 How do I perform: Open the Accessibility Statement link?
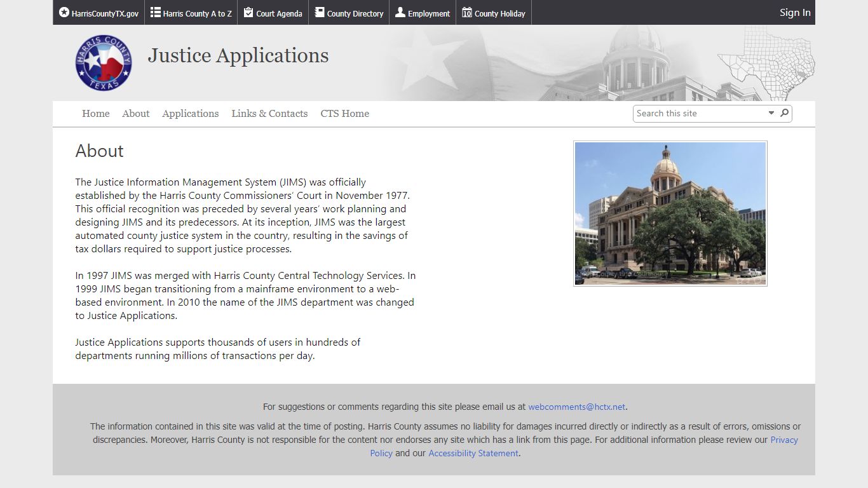[x=473, y=453]
